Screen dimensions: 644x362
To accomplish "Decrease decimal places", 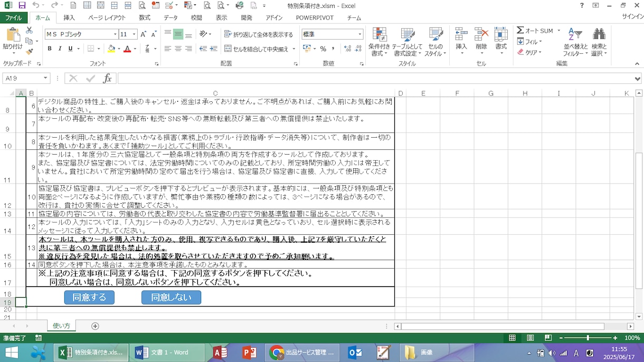I will click(359, 49).
